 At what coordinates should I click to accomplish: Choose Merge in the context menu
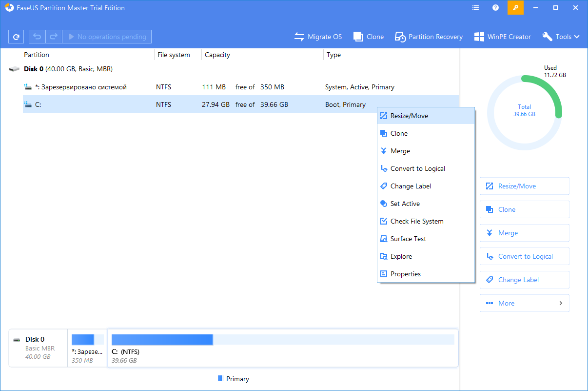(426, 151)
